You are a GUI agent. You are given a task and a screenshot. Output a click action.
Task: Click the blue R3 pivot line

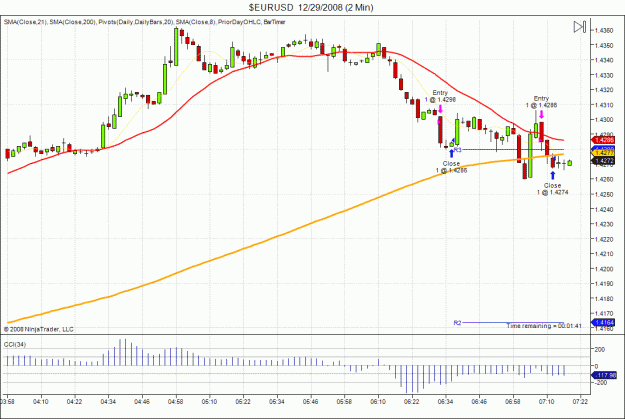pyautogui.click(x=512, y=150)
